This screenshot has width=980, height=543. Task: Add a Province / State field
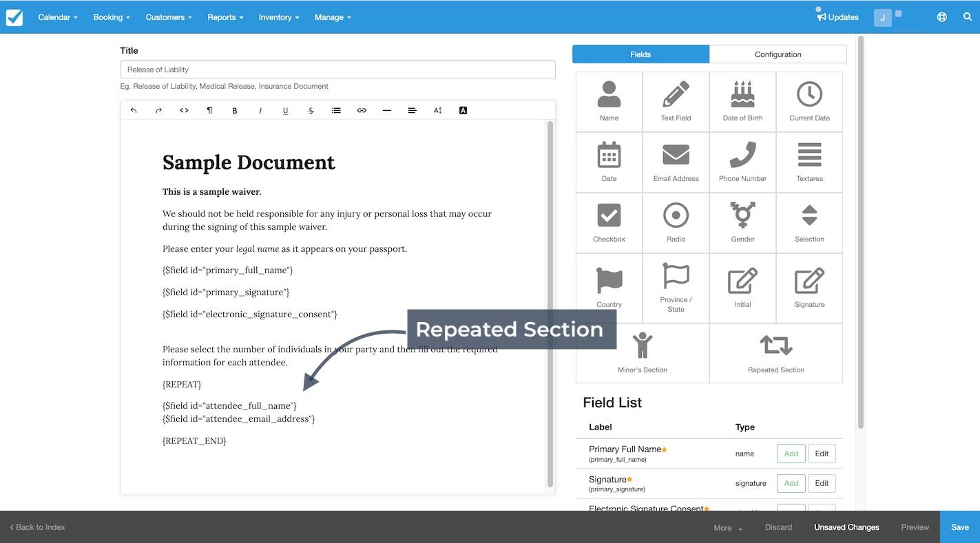coord(676,288)
